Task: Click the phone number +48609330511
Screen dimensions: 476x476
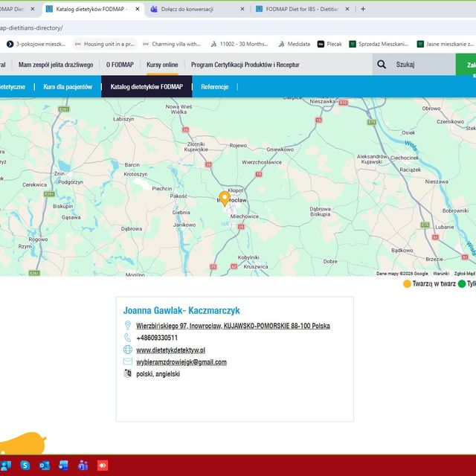Action: click(x=157, y=338)
